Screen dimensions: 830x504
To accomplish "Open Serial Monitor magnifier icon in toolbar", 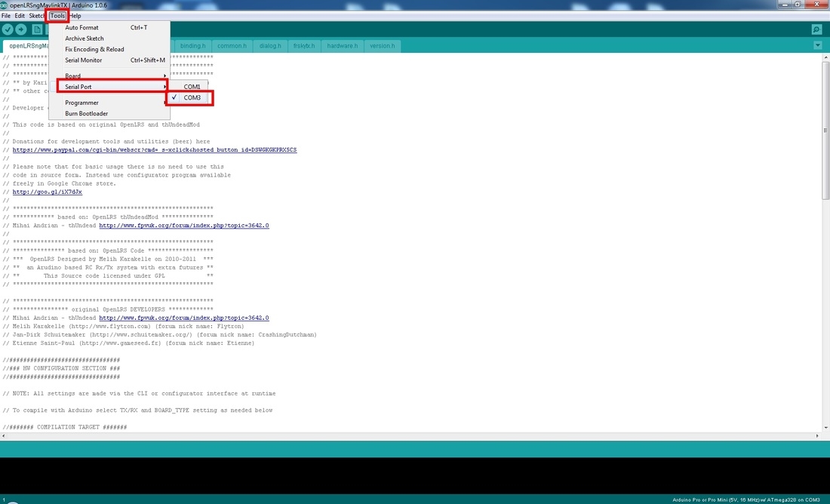I will pyautogui.click(x=816, y=29).
